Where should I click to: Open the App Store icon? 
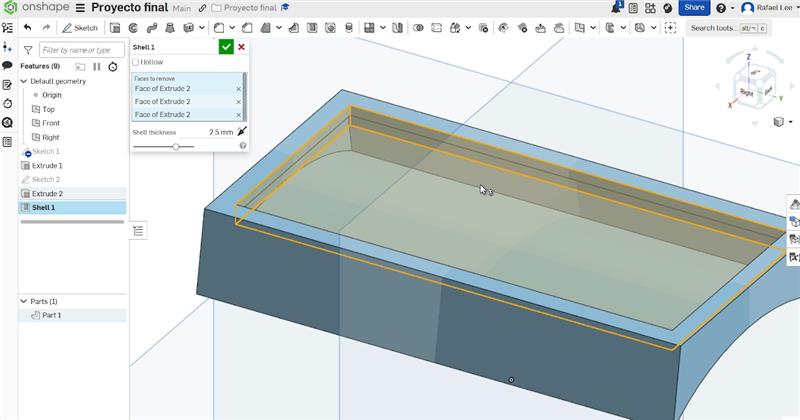[650, 8]
